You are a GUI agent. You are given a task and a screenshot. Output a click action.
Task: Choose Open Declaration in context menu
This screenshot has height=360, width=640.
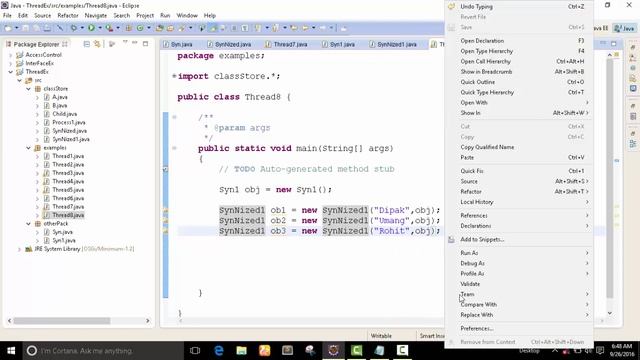point(518,41)
